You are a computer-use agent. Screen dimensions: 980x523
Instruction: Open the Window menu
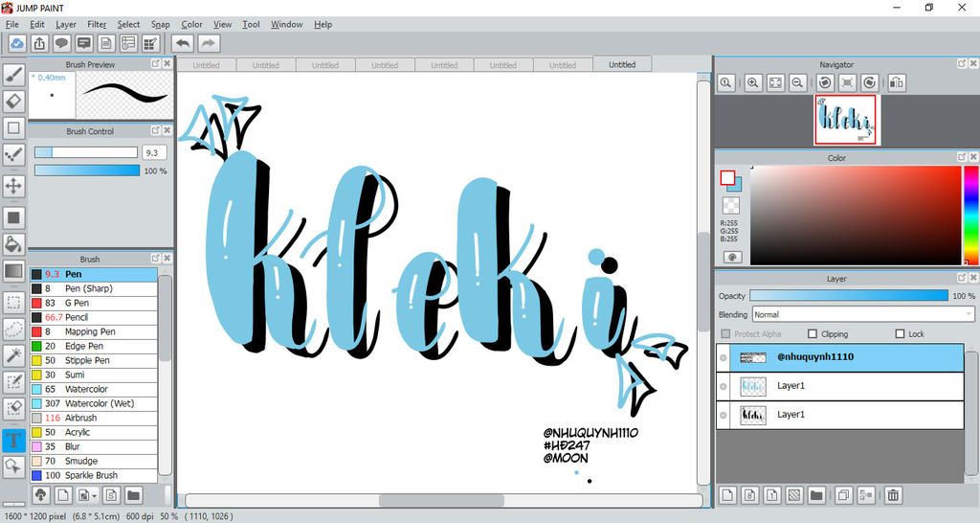[286, 24]
